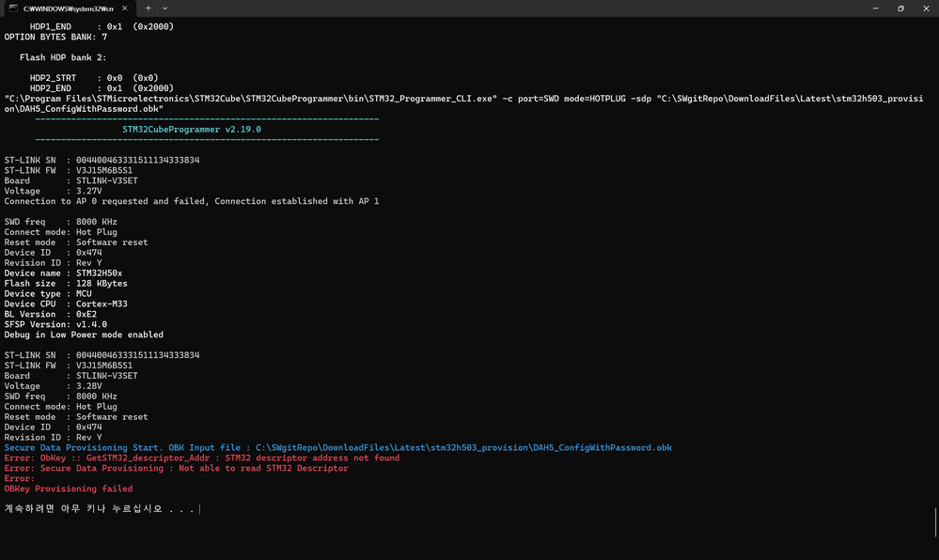Restore down the terminal window
Viewport: 939px width, 560px height.
(x=900, y=8)
